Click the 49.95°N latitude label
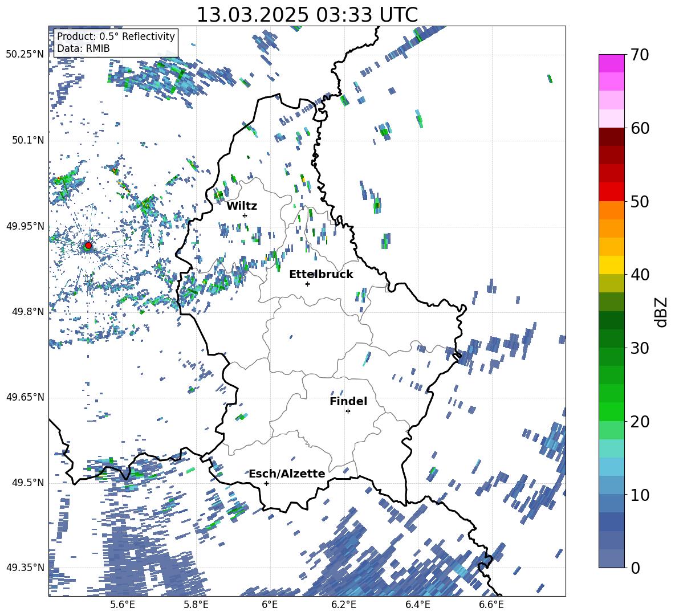 click(x=25, y=226)
